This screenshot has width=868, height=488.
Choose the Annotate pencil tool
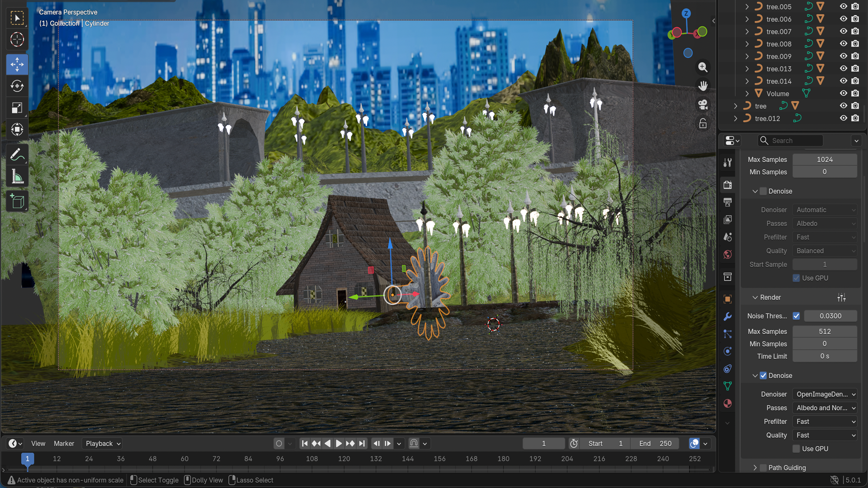tap(17, 155)
